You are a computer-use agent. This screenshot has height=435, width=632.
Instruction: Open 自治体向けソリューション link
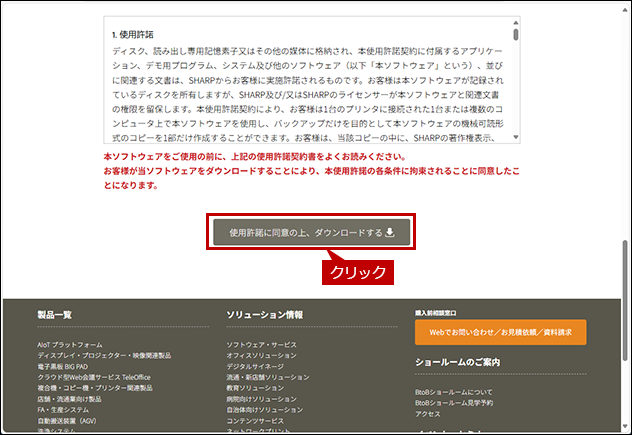(x=265, y=410)
